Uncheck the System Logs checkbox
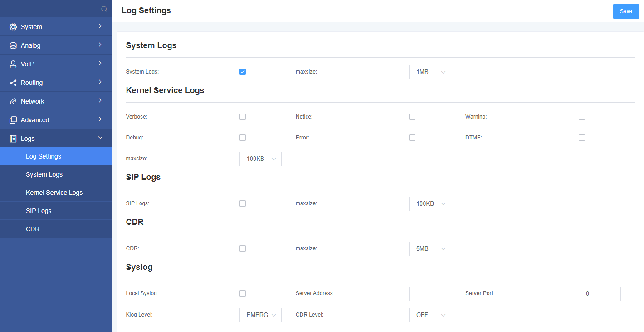 pyautogui.click(x=243, y=72)
